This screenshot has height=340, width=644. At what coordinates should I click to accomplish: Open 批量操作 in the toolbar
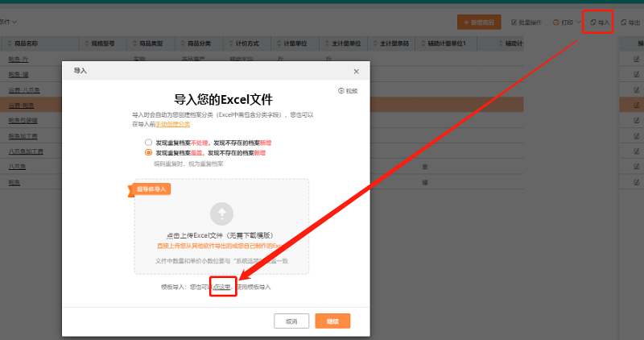pos(526,23)
